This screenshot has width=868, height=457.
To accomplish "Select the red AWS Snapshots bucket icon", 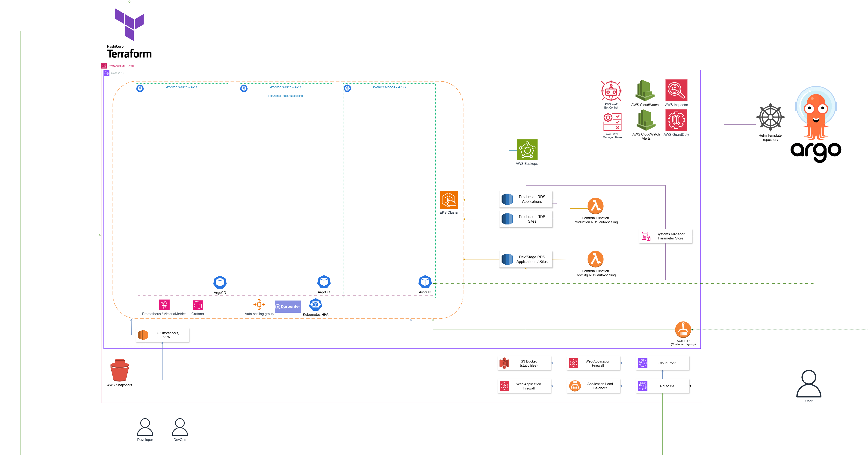I will (120, 370).
